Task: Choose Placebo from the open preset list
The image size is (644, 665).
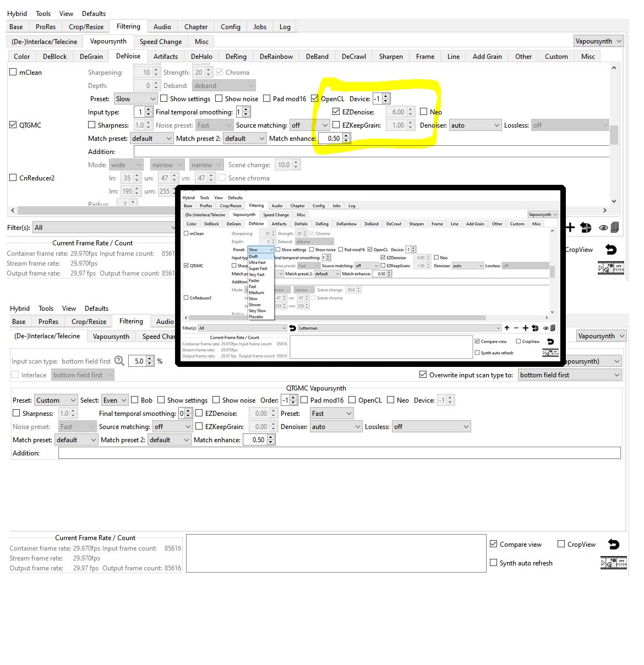Action: point(256,317)
